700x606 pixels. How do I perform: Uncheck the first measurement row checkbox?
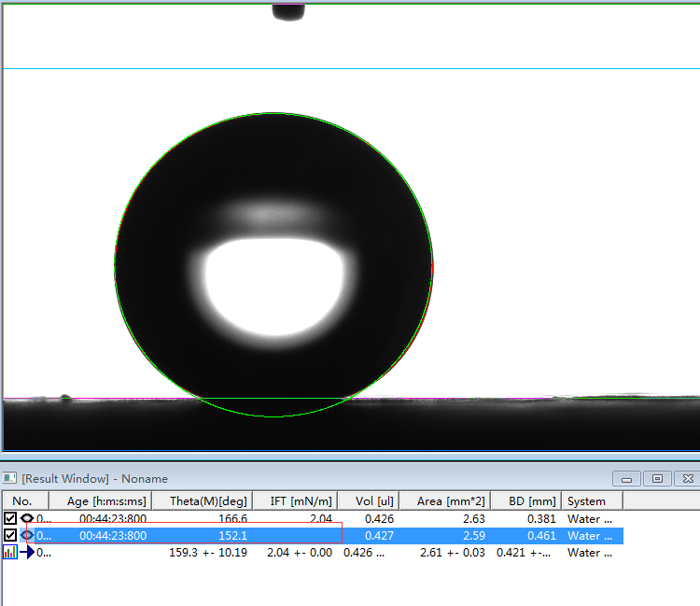pyautogui.click(x=10, y=518)
